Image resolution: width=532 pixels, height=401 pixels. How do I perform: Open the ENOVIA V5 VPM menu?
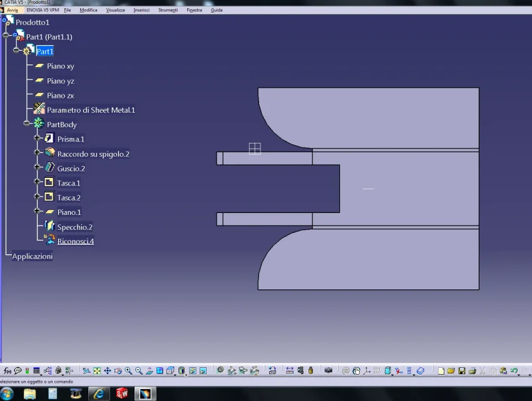point(43,10)
